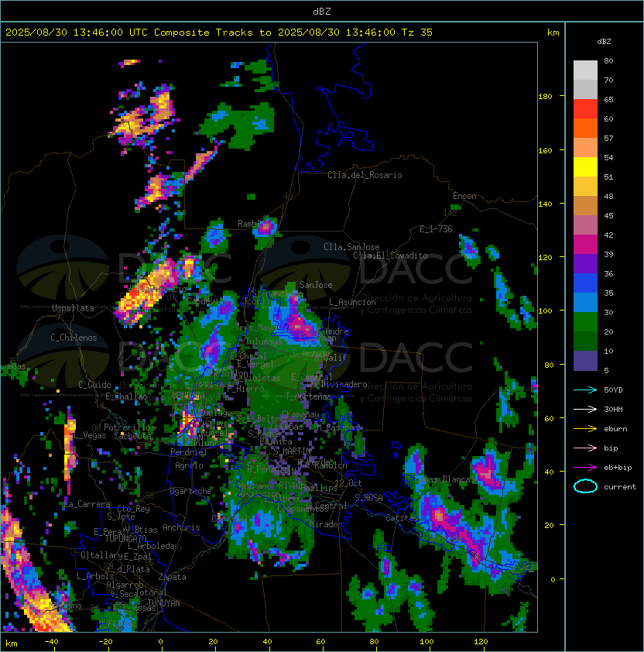Image resolution: width=644 pixels, height=652 pixels.
Task: Click the 'Tulumaya' place label
Action: pyautogui.click(x=264, y=341)
